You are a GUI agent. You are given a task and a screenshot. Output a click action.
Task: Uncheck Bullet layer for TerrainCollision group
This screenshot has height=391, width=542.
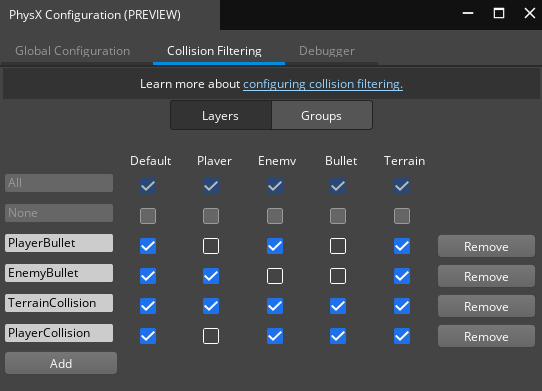[338, 306]
